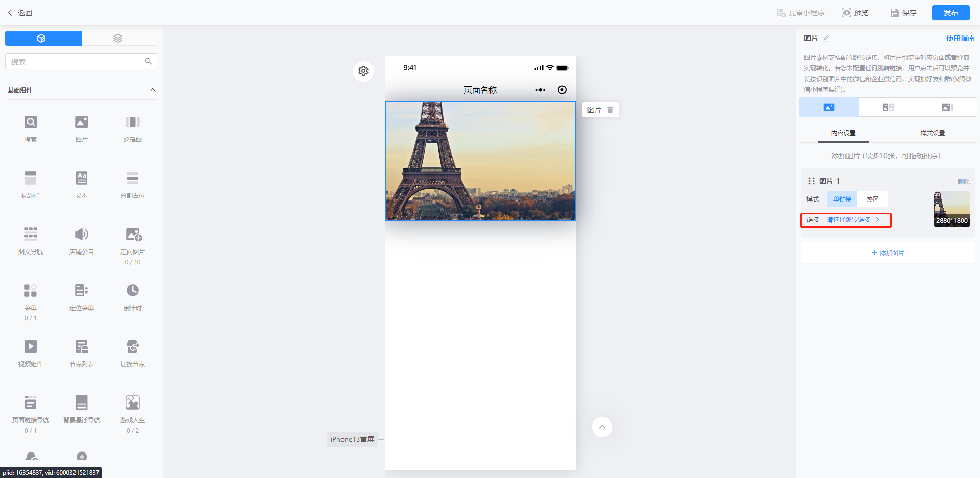Image resolution: width=980 pixels, height=478 pixels.
Task: Select the two-column image layout option
Action: 888,107
